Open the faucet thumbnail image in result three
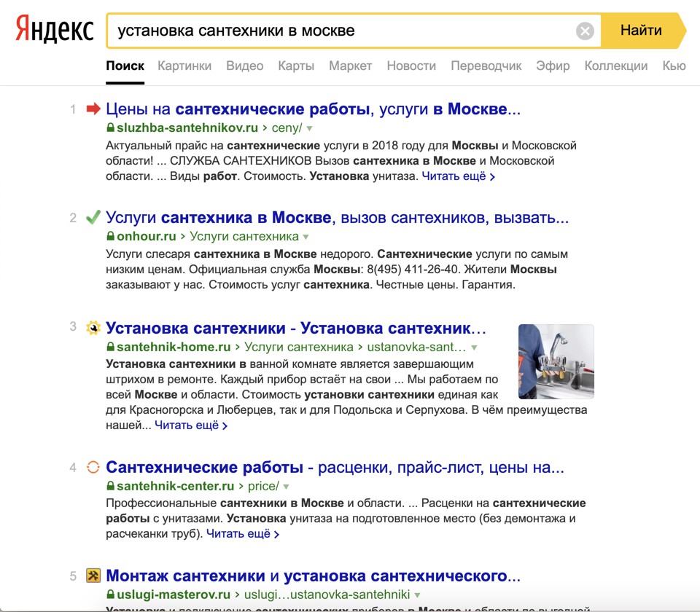This screenshot has height=612, width=700. 556,361
